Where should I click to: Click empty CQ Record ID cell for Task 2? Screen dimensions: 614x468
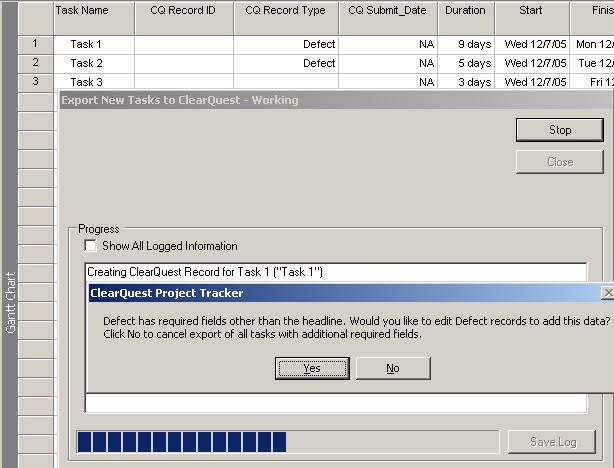[x=184, y=63]
